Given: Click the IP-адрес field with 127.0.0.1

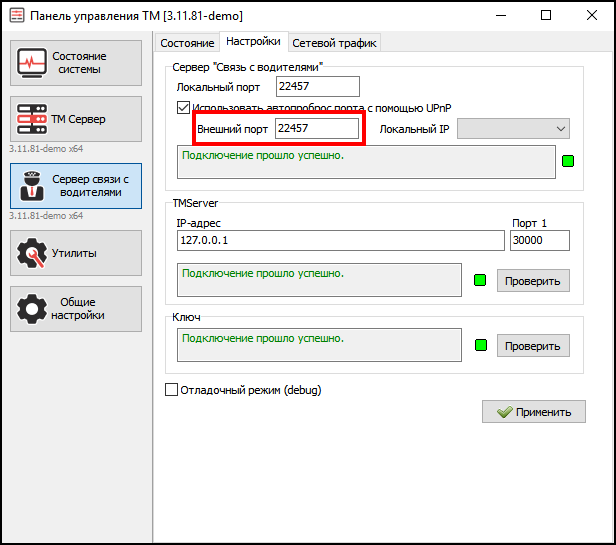Looking at the screenshot, I should coord(340,241).
